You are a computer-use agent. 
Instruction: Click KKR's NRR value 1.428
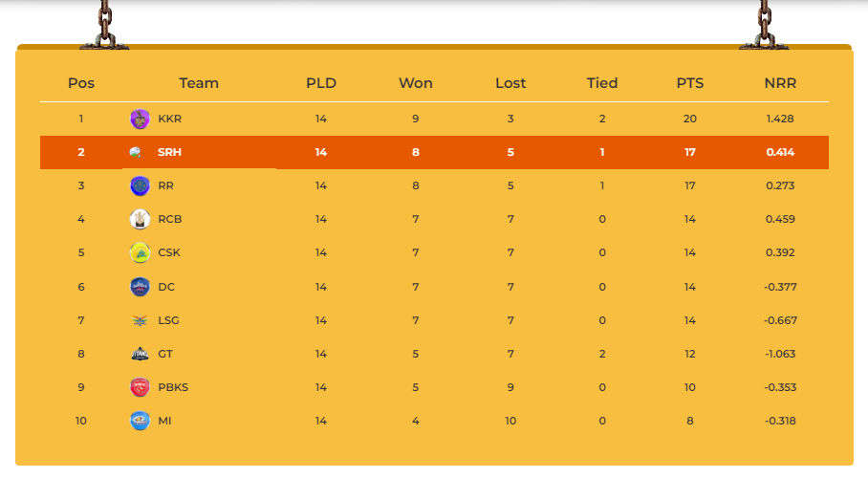[x=780, y=119]
